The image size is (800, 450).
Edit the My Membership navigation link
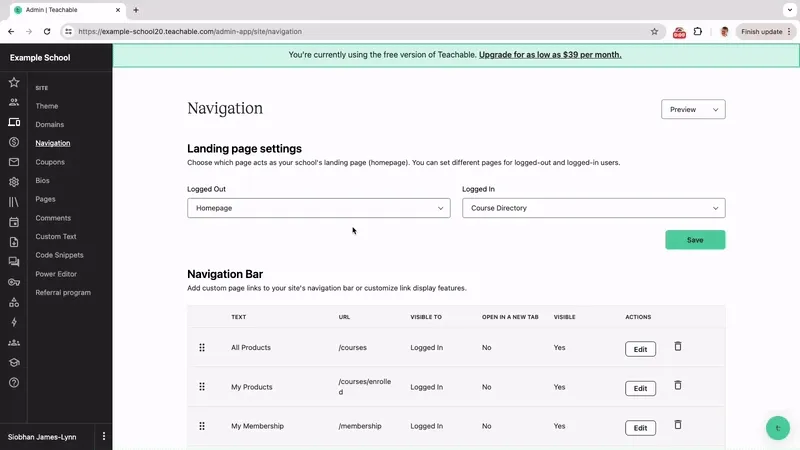640,428
